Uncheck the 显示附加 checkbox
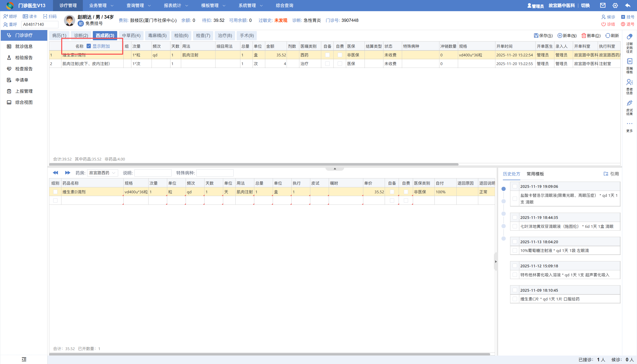Image resolution: width=637 pixels, height=364 pixels. [89, 46]
